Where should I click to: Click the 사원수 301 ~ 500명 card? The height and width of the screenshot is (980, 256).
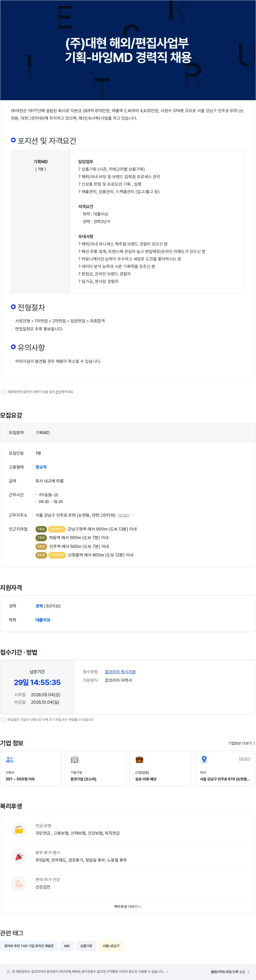pos(31,768)
